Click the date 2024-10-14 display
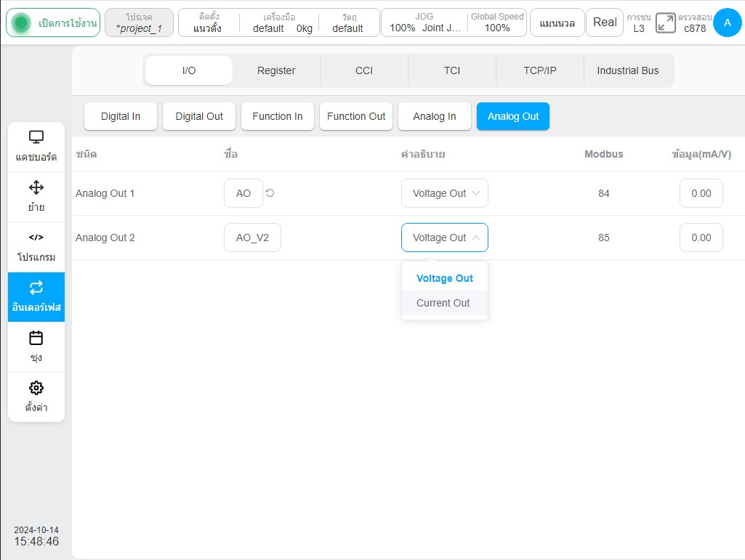 tap(36, 529)
